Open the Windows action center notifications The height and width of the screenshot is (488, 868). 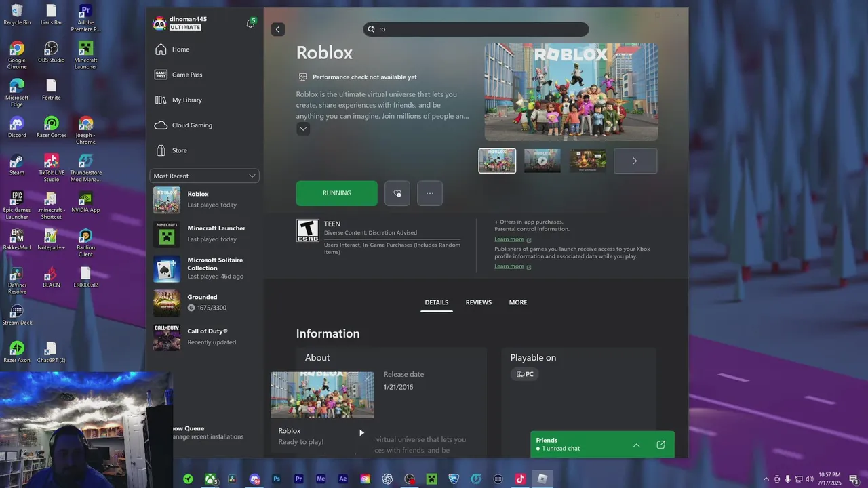[x=853, y=479]
